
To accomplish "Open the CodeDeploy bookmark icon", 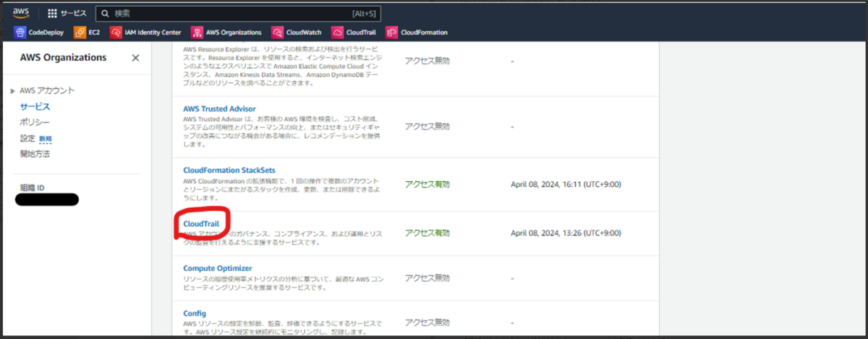I will (x=20, y=32).
